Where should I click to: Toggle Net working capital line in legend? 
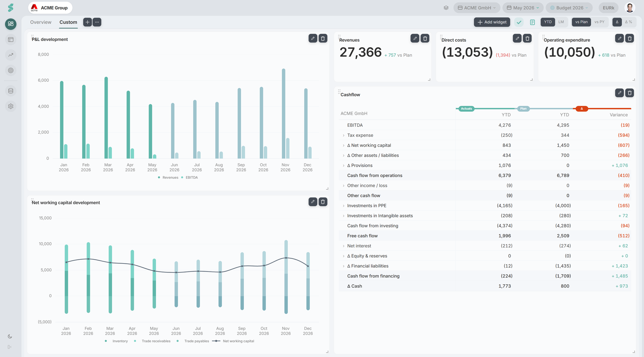[x=233, y=341]
